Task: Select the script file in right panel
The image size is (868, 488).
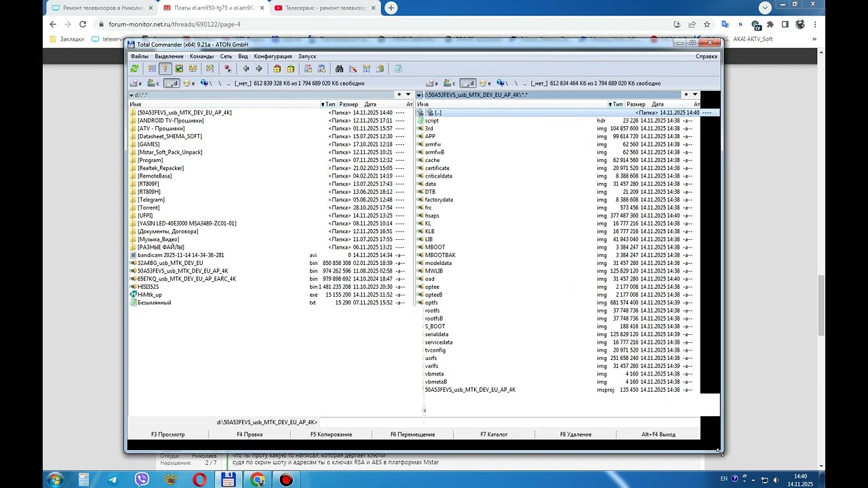Action: point(431,121)
